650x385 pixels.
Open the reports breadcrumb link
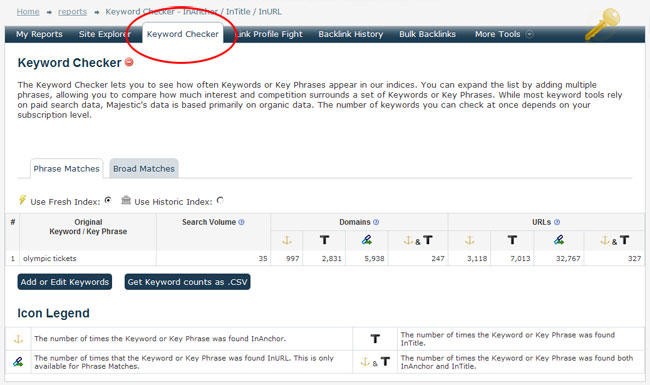click(x=73, y=12)
